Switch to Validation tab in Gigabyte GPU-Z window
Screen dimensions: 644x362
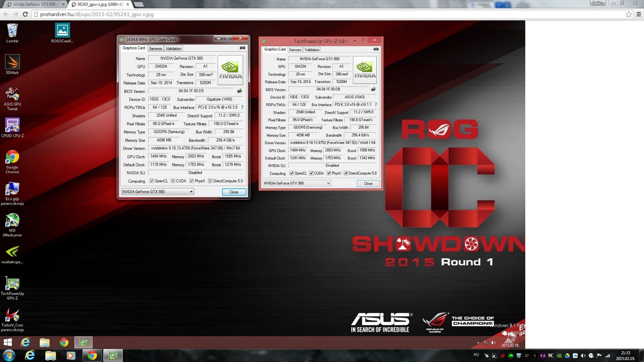click(173, 49)
